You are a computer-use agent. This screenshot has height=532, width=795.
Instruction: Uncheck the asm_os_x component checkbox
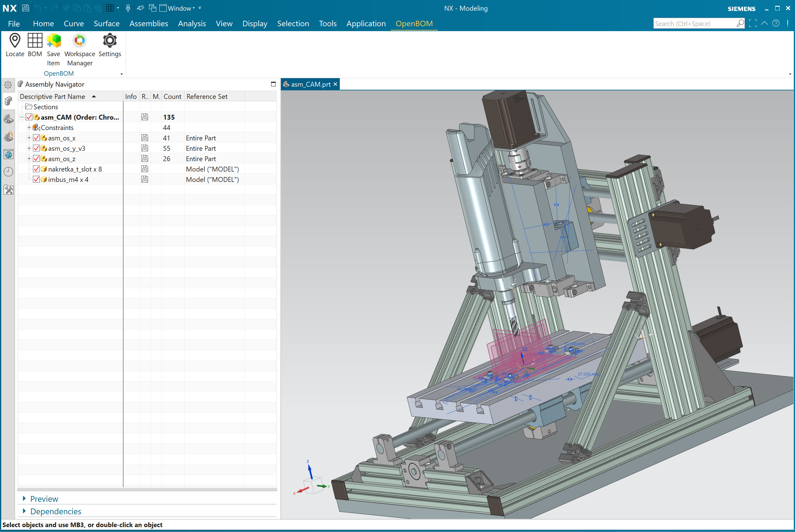[36, 138]
